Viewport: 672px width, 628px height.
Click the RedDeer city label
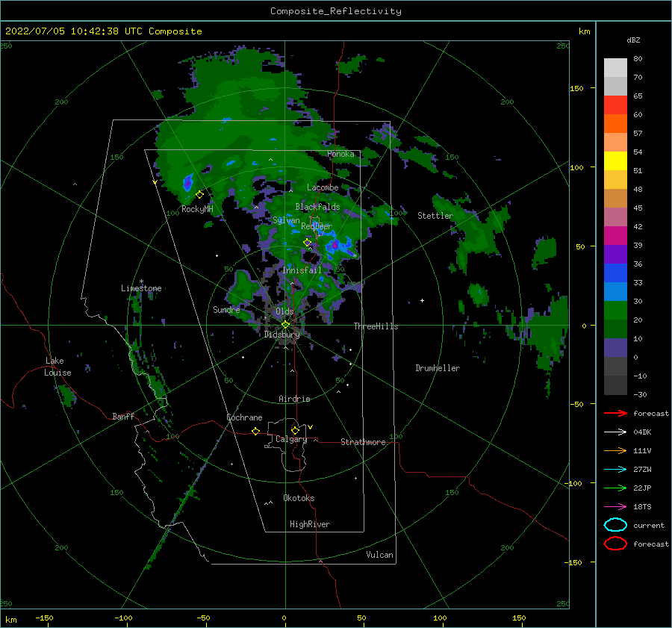point(317,226)
